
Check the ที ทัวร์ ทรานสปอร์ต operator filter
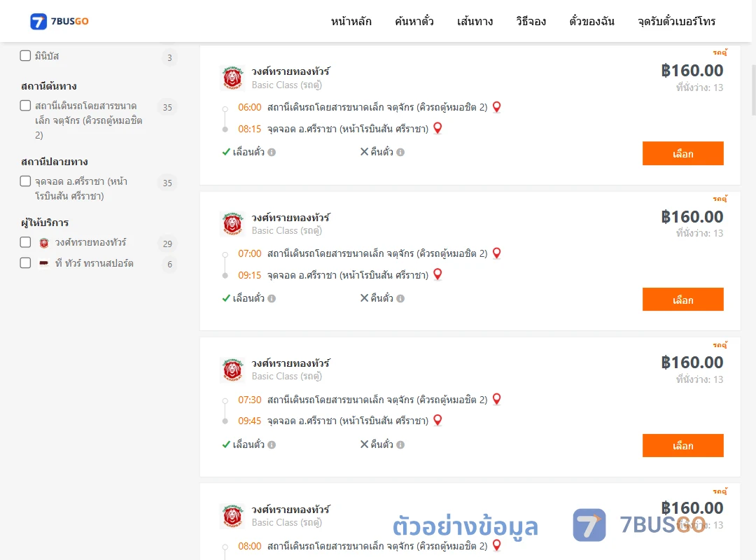click(x=26, y=263)
